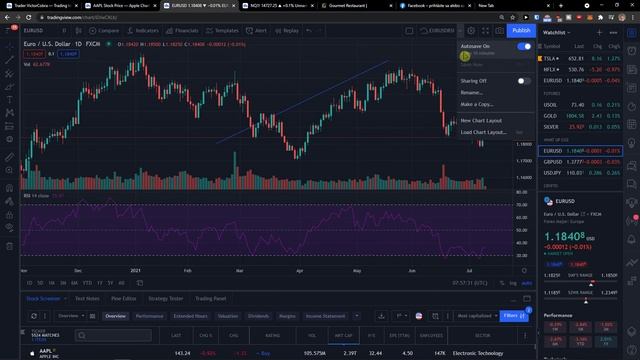Open chart settings gear icon
The width and height of the screenshot is (640, 360).
click(471, 31)
